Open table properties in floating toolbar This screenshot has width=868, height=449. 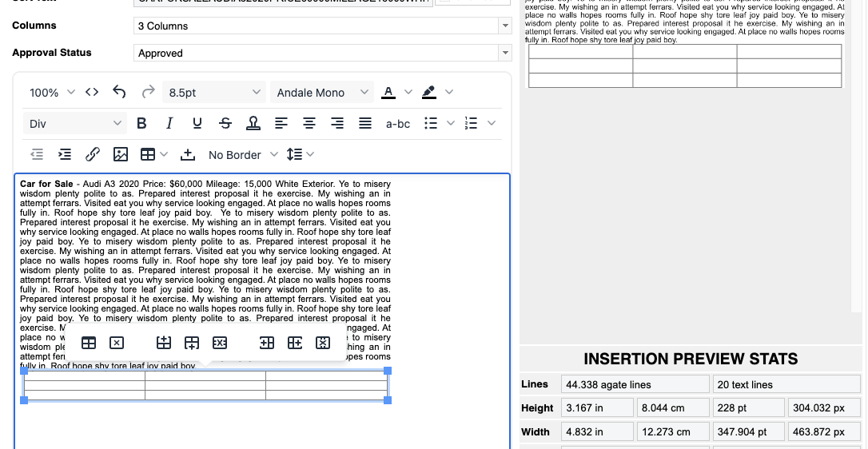pos(90,343)
